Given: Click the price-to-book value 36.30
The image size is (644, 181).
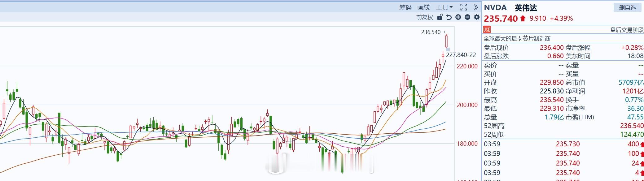Looking at the screenshot, I should tap(635, 109).
